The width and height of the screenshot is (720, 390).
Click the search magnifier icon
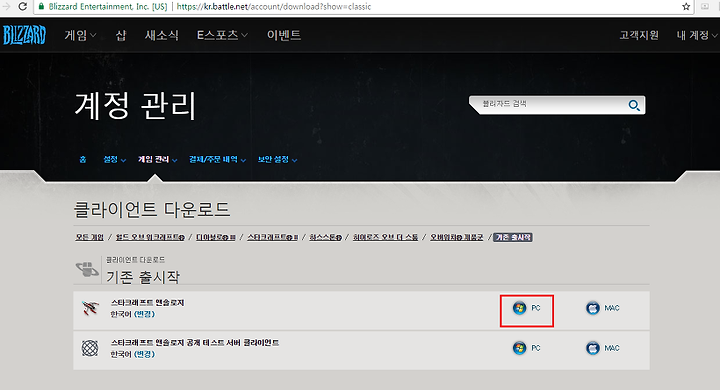[634, 105]
